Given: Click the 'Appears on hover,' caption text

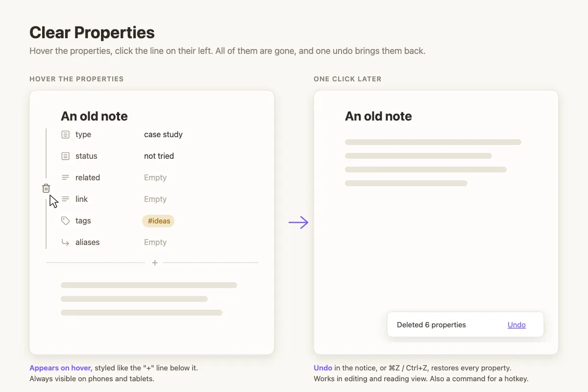Looking at the screenshot, I should pos(61,367).
